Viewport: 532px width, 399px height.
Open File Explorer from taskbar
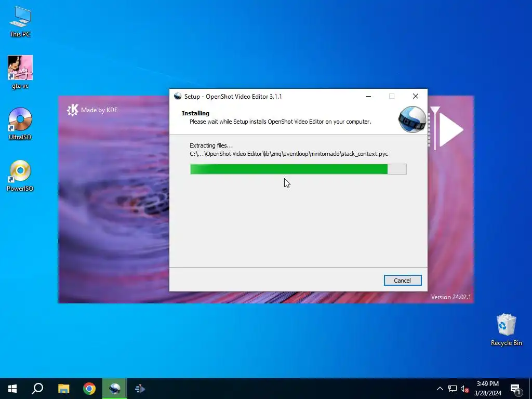(x=63, y=389)
